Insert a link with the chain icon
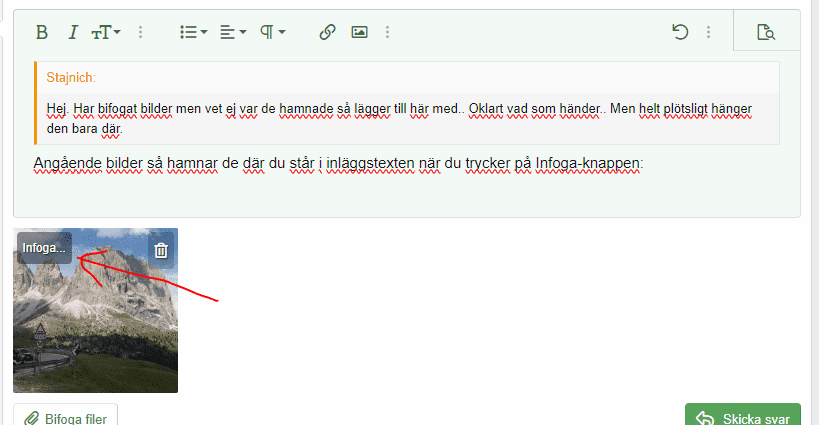Image resolution: width=819 pixels, height=425 pixels. pyautogui.click(x=327, y=32)
